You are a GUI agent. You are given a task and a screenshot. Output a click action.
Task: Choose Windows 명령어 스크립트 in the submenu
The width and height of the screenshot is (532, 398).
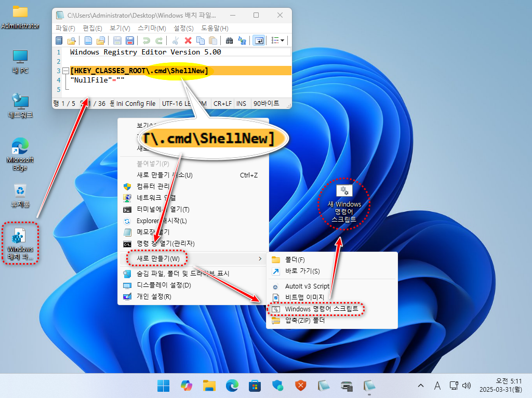coord(332,309)
